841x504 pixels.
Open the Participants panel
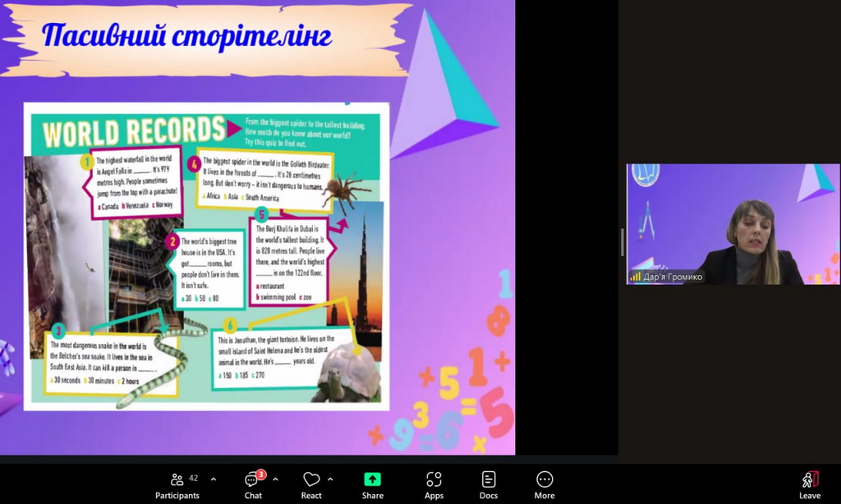coord(177,484)
